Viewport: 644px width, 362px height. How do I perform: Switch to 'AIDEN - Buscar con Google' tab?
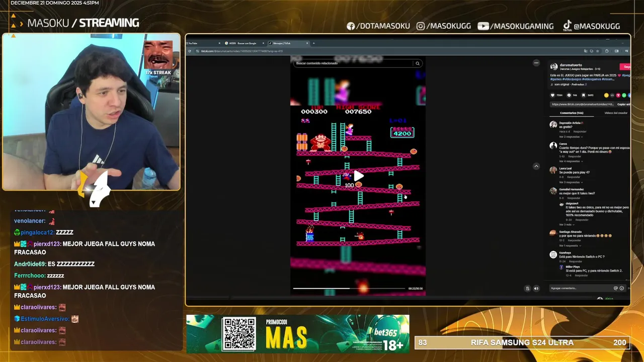click(x=244, y=43)
